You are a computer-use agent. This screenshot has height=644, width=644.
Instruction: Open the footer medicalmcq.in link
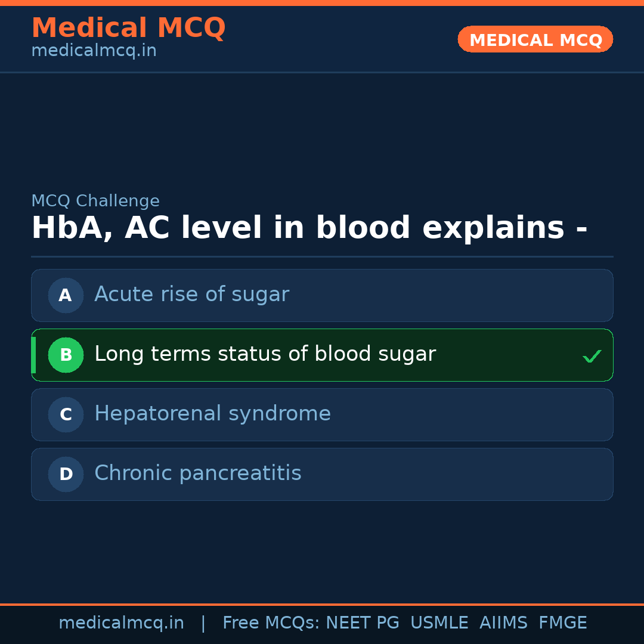point(121,623)
